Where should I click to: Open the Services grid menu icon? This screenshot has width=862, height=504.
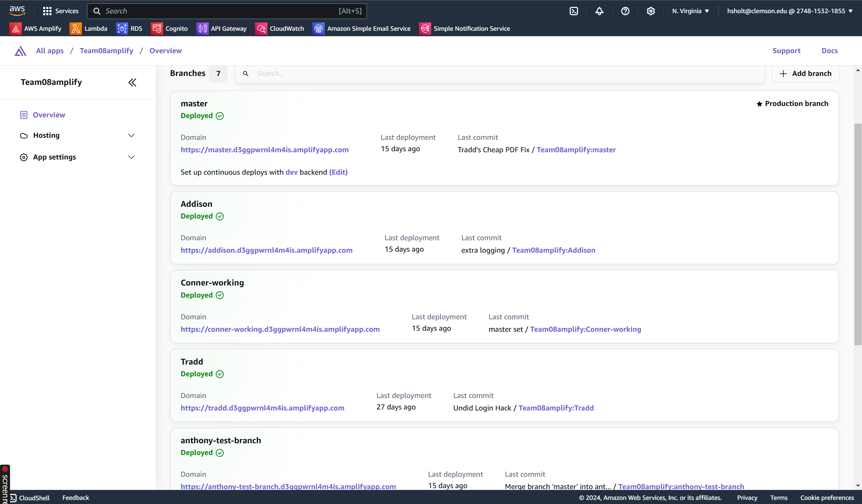coord(47,11)
